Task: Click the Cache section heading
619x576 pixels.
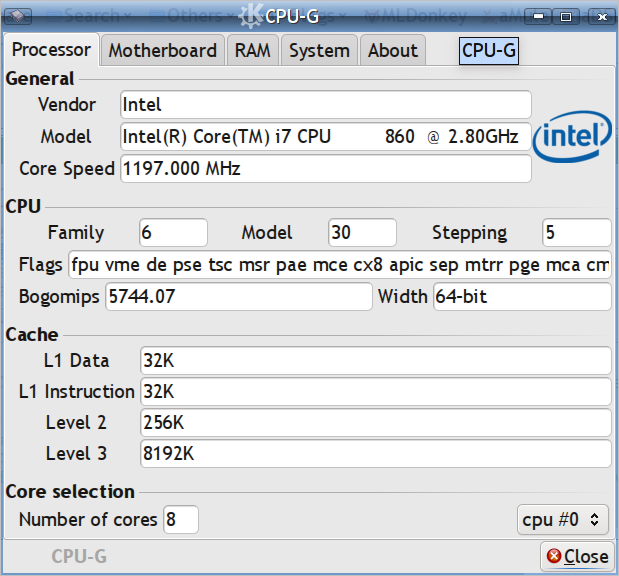Action: [32, 334]
